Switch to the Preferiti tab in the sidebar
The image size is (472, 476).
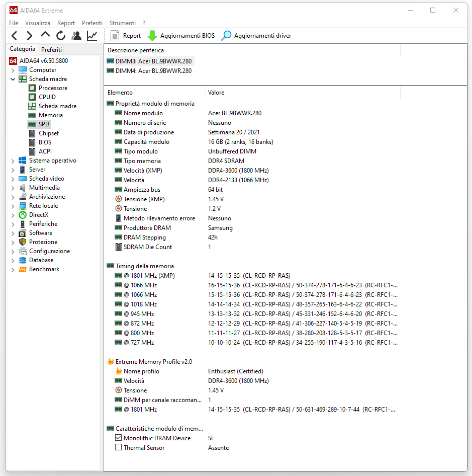point(51,49)
